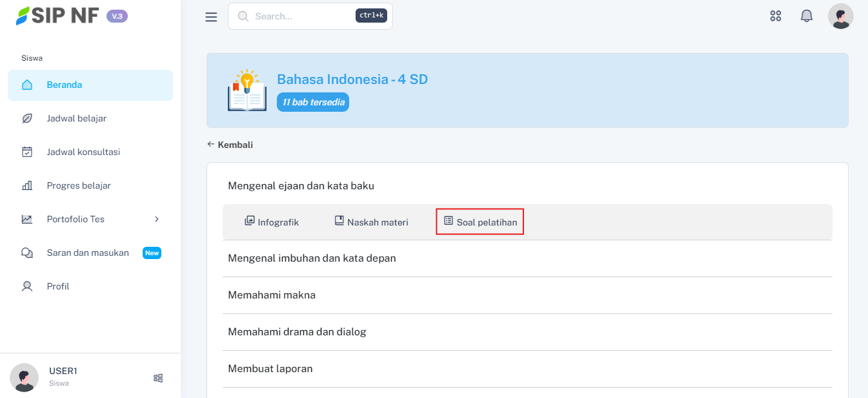Viewport: 868px width, 398px height.
Task: Expand Mengenal imbuhan dan kata depan
Action: (312, 258)
